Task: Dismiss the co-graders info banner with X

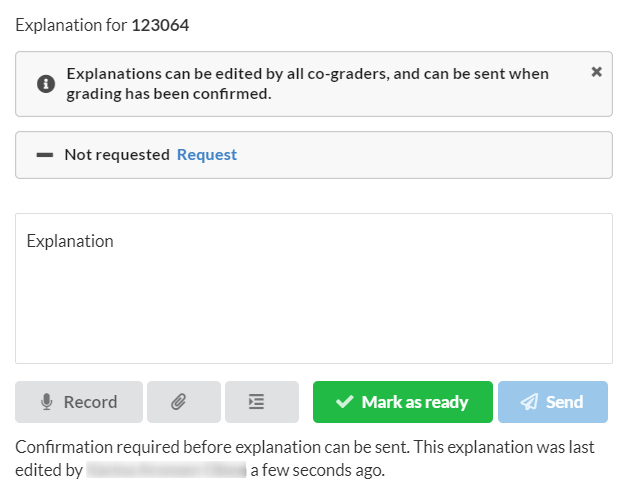Action: (596, 72)
